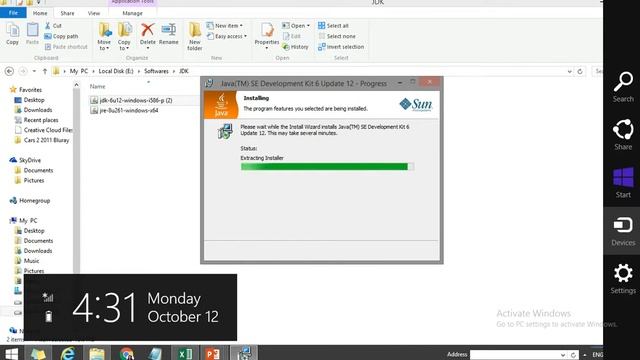Click the Cut command in ribbon
This screenshot has height=360, width=640.
[x=53, y=26]
